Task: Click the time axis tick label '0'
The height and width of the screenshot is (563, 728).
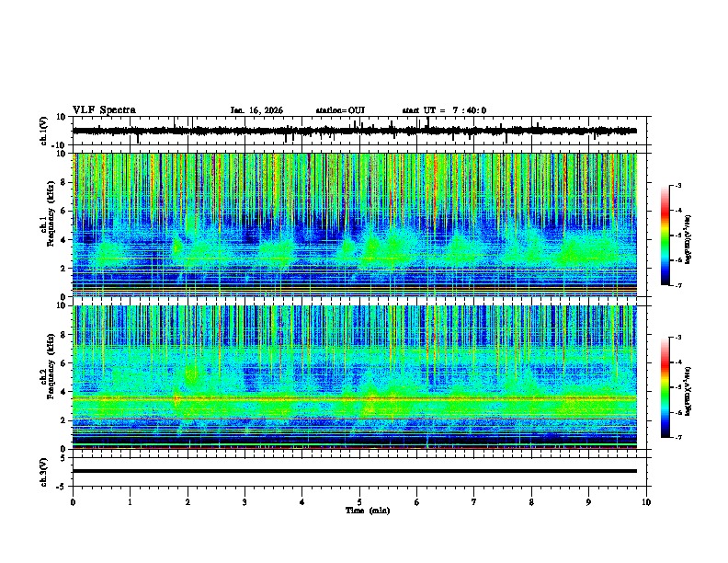Action: 73,502
